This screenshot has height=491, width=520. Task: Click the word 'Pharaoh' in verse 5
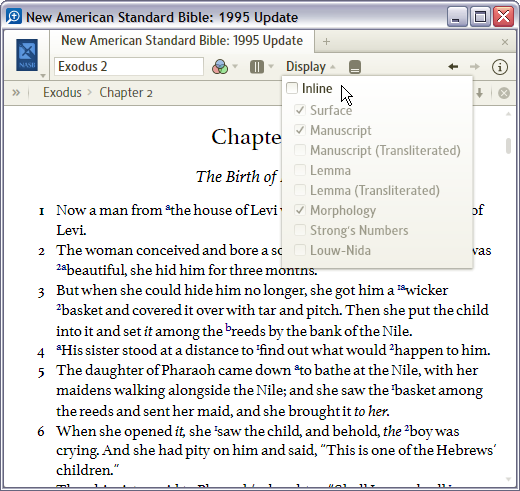tap(188, 370)
